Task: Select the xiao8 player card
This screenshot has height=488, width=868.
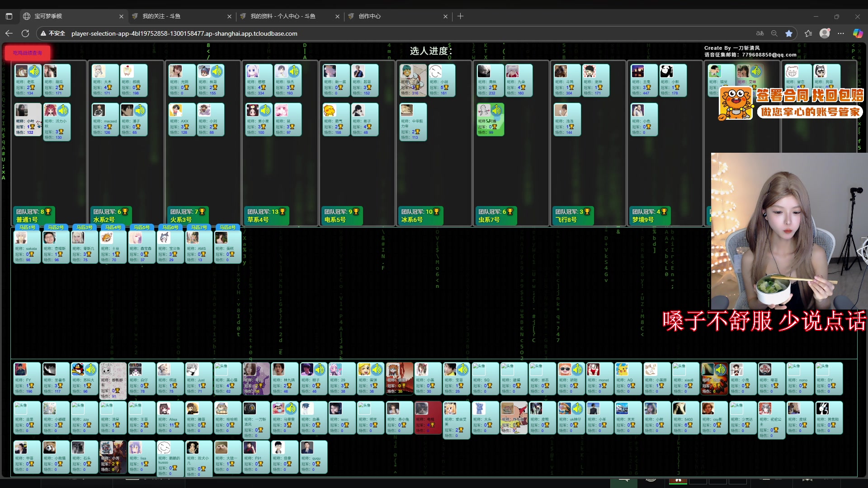Action: point(686,378)
